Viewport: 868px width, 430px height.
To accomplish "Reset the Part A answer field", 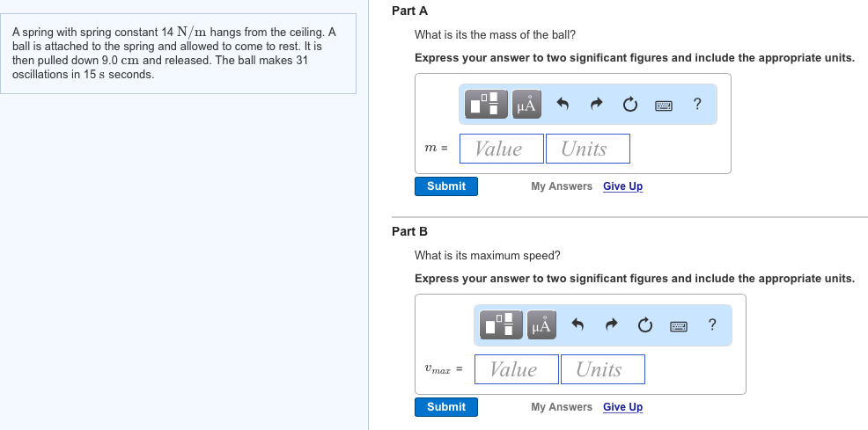I will click(x=630, y=104).
